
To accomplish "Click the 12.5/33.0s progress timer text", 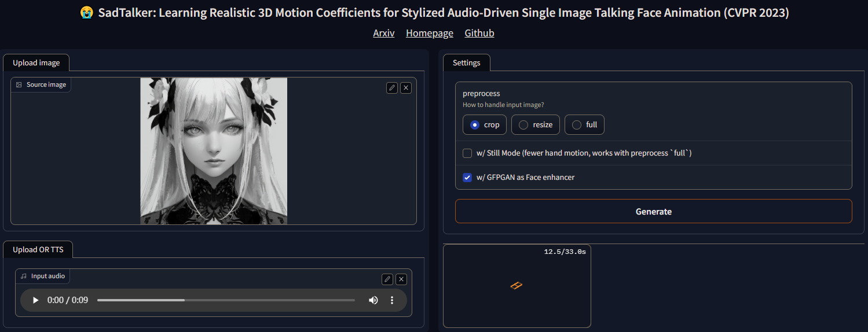I will coord(565,252).
